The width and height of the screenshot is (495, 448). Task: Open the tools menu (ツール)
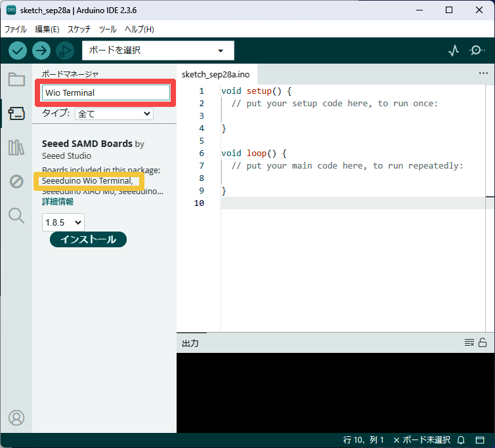[x=108, y=30]
